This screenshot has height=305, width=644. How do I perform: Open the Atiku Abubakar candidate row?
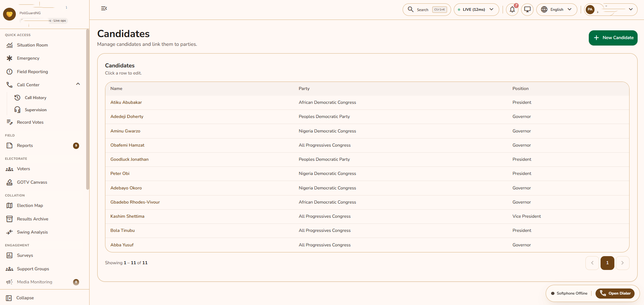point(367,102)
